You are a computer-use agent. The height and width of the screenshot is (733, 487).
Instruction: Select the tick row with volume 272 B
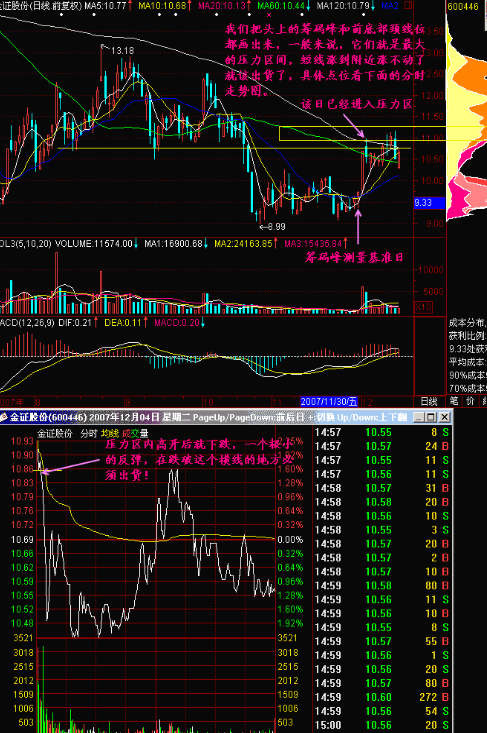pyautogui.click(x=381, y=697)
